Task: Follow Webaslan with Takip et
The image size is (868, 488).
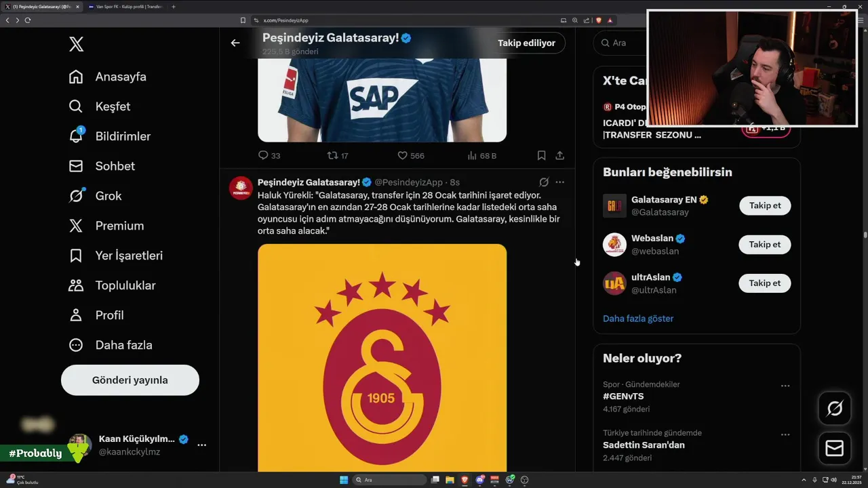Action: (x=765, y=244)
